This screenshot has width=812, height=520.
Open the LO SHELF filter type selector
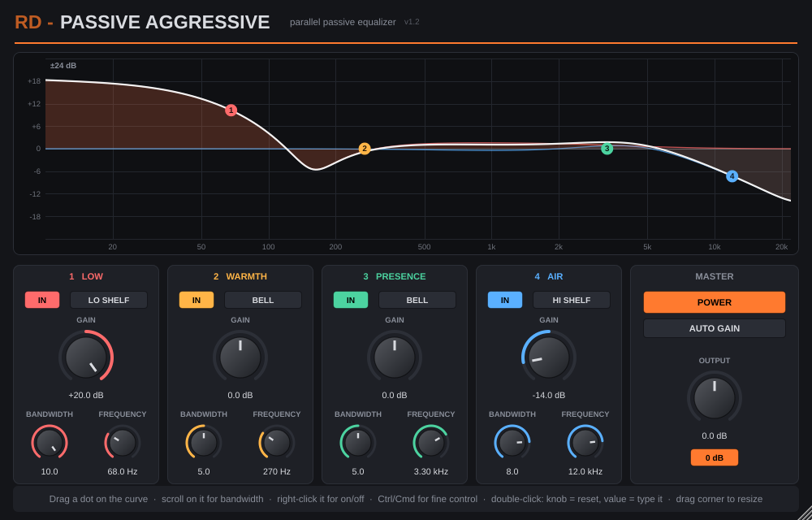109,300
